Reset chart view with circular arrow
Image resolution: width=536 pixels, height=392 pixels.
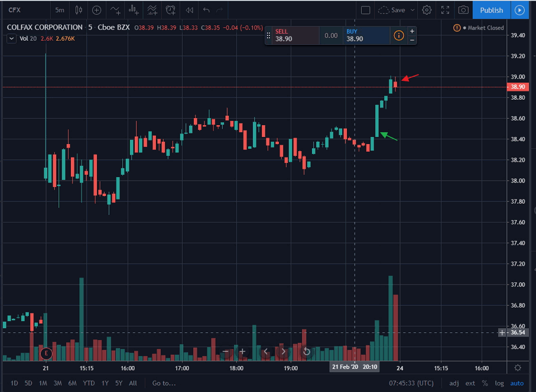[x=307, y=351]
